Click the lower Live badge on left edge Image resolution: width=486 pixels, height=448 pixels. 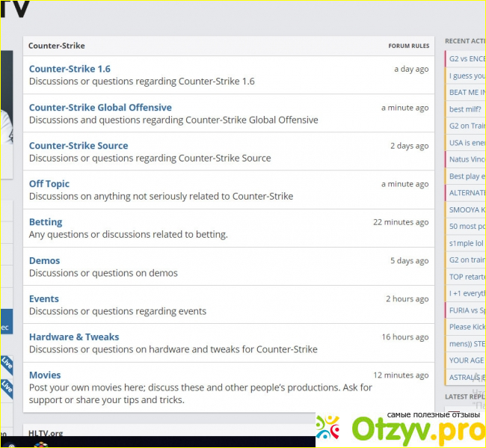tap(6, 387)
